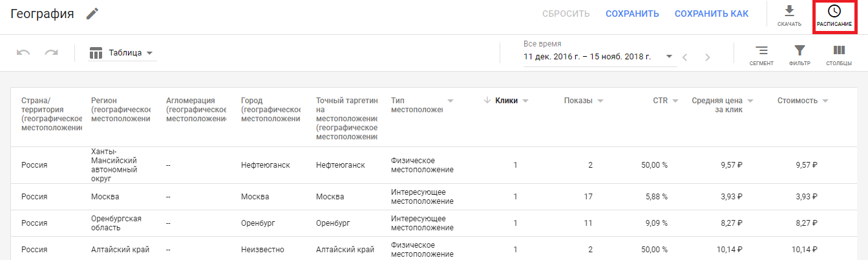The height and width of the screenshot is (260, 868).
Task: Open the Стоимость column dropdown arrow
Action: (x=825, y=101)
